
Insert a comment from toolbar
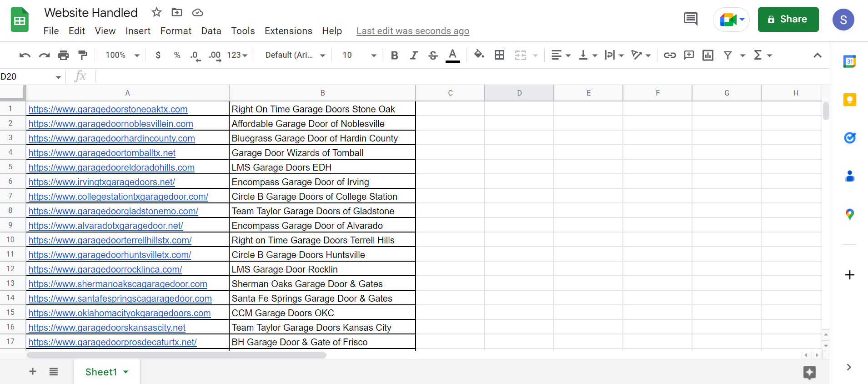coord(689,55)
